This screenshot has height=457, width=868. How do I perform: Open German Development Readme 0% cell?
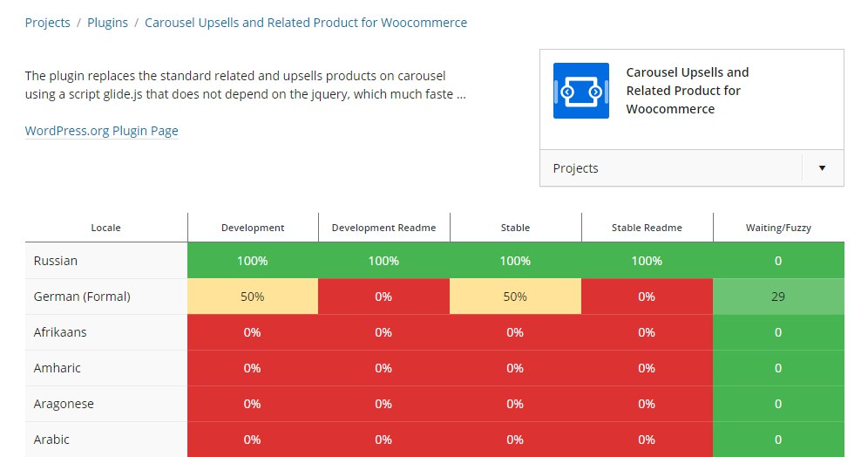383,297
